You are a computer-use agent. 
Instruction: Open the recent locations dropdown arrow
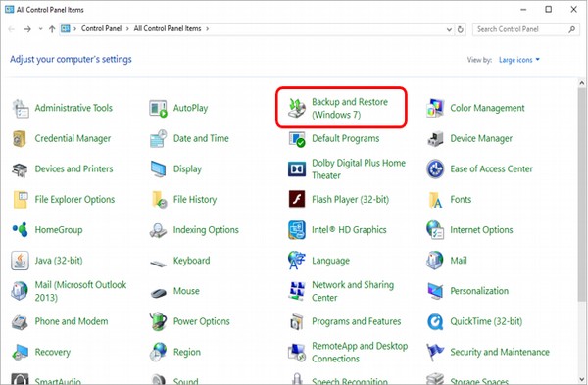coord(40,29)
